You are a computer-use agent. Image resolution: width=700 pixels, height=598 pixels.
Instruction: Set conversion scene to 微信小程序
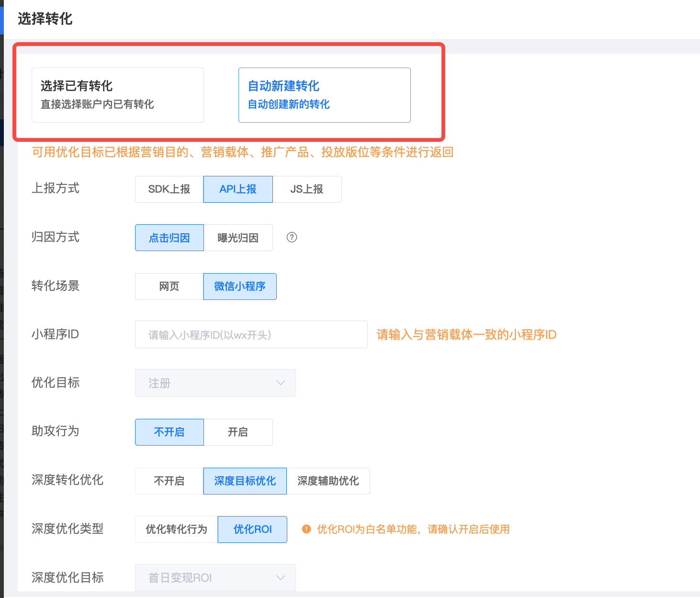click(240, 287)
